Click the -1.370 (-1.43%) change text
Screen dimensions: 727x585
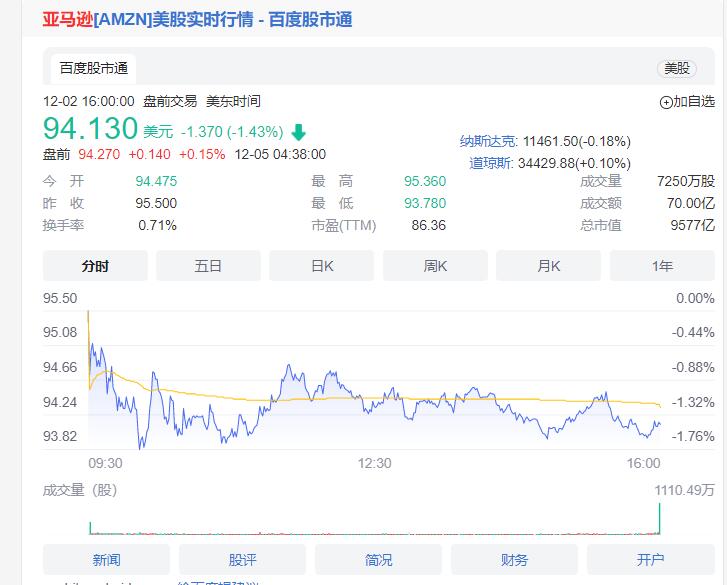point(232,132)
